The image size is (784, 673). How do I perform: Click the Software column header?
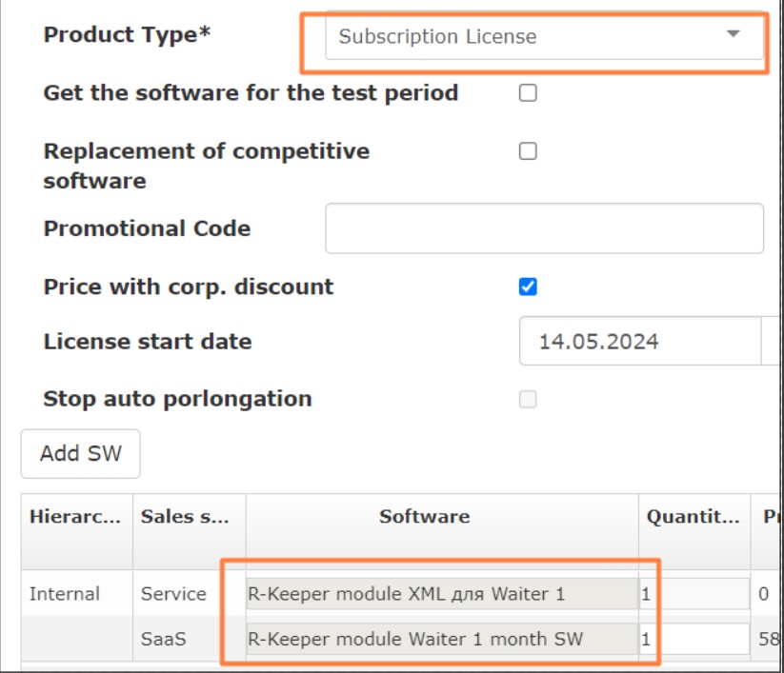pyautogui.click(x=442, y=531)
